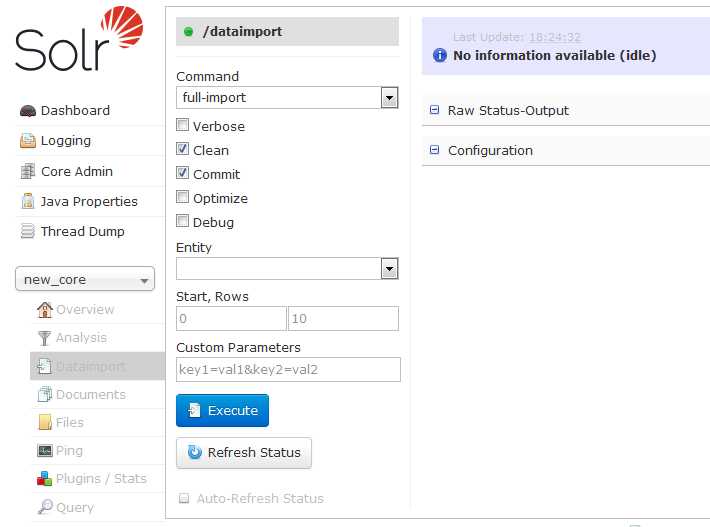
Task: Open the Query page
Action: 75,508
